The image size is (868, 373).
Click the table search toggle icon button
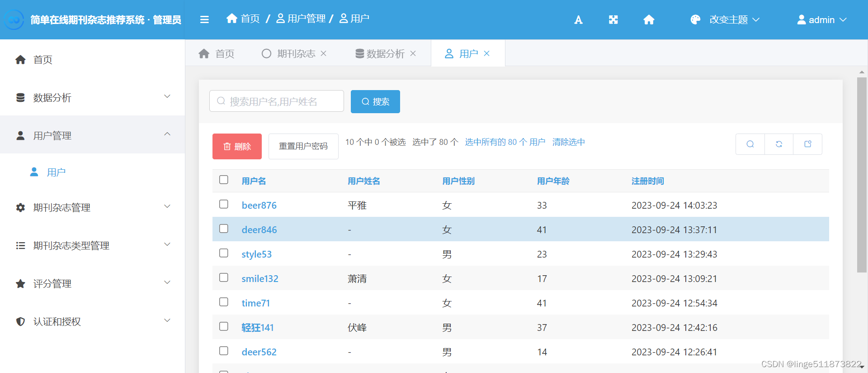[x=750, y=144]
